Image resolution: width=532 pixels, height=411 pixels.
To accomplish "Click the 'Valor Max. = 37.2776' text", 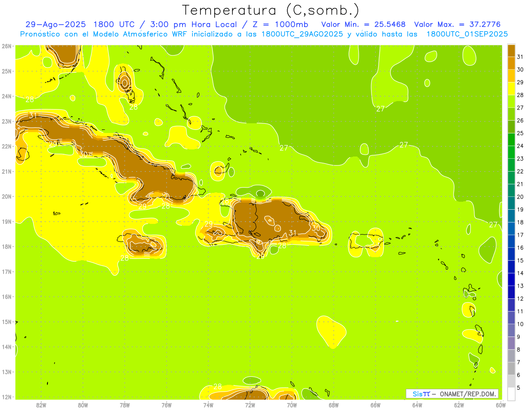I will pos(457,24).
